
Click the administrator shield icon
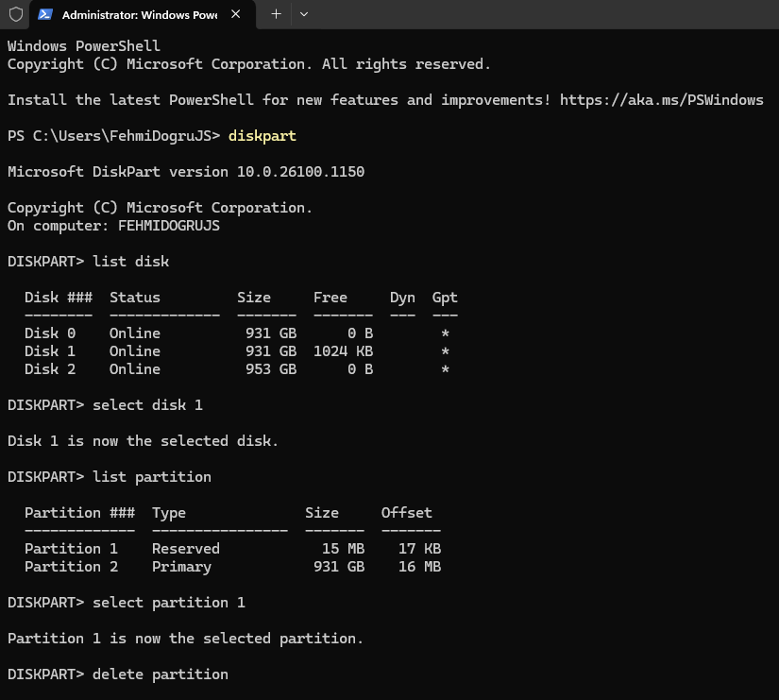(x=16, y=14)
